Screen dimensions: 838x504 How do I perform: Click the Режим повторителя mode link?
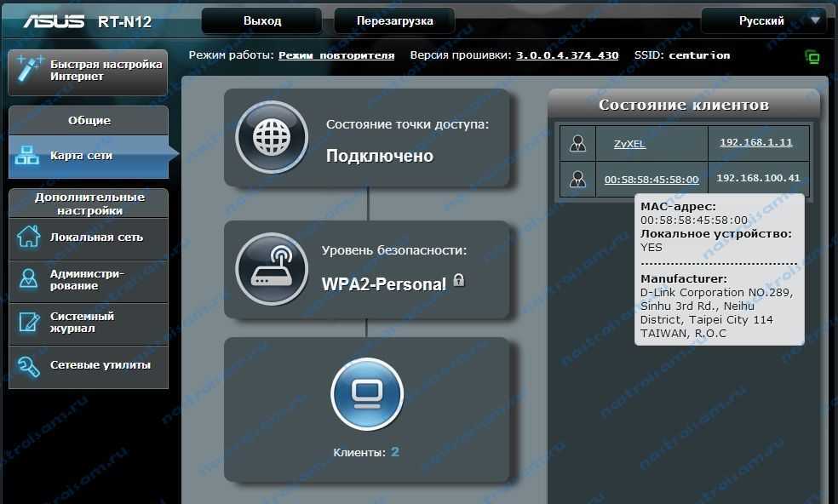336,55
